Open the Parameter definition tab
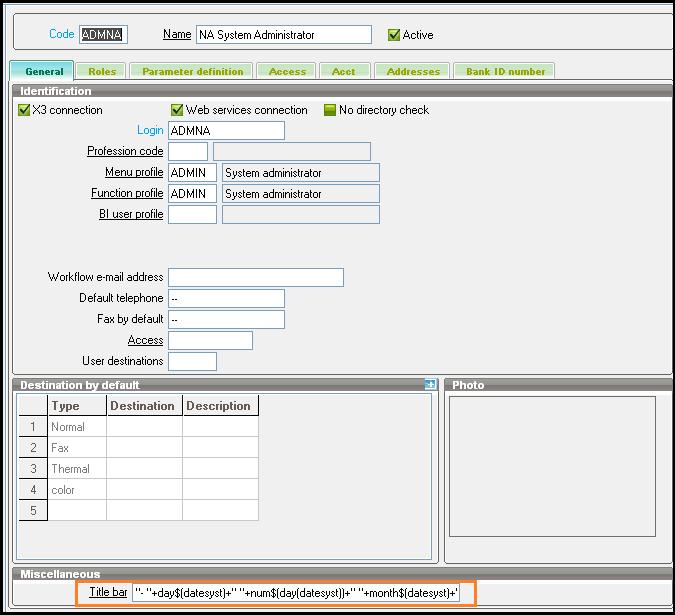The image size is (675, 615). (192, 71)
